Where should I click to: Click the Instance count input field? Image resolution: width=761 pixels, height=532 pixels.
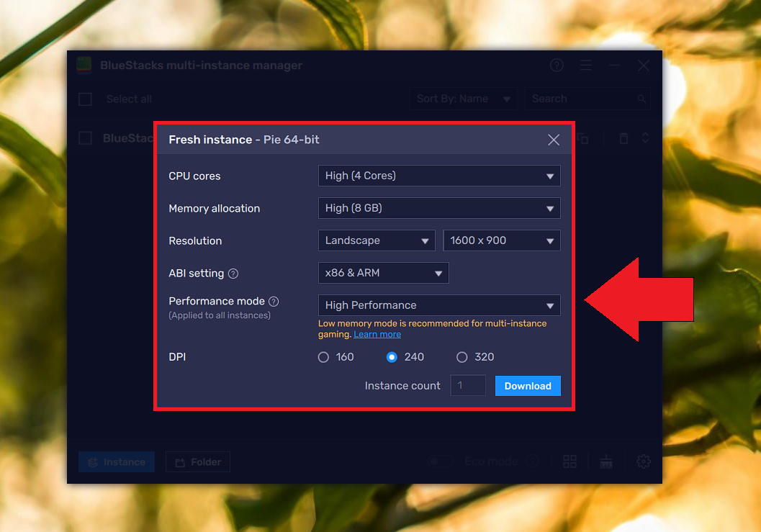467,385
